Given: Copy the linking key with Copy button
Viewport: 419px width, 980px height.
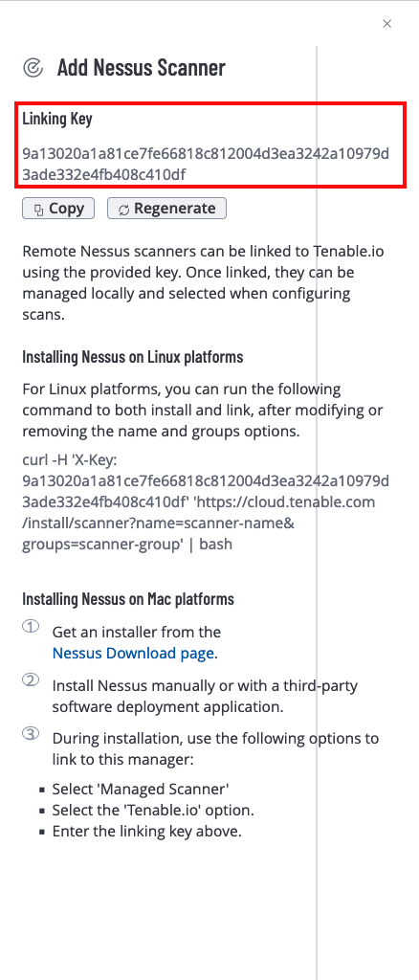Looking at the screenshot, I should coord(58,208).
